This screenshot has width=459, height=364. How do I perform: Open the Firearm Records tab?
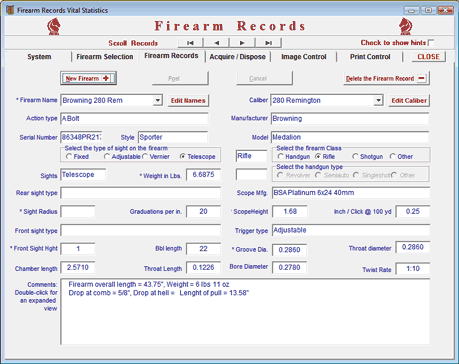(171, 56)
